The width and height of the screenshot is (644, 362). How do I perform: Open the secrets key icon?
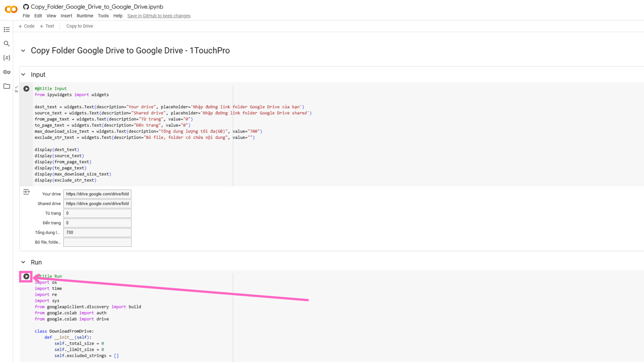pos(7,72)
